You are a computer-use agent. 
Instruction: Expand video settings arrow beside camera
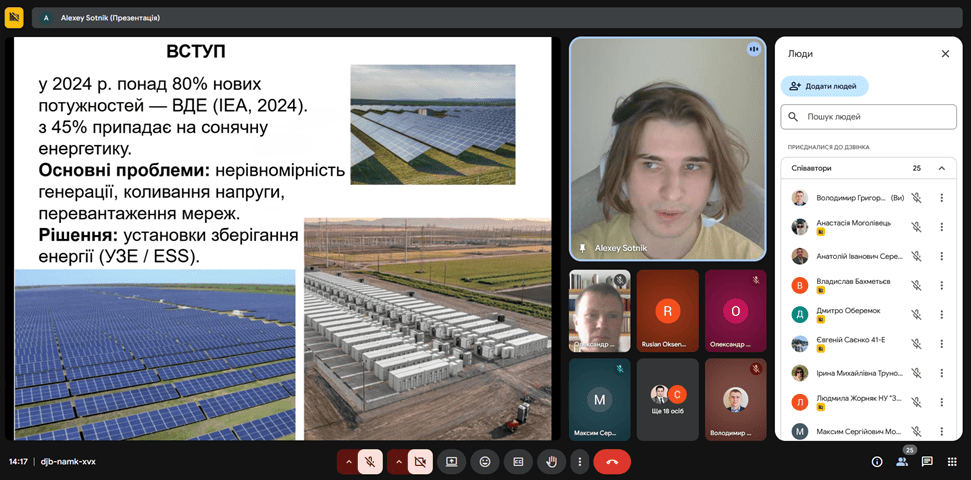[x=398, y=461]
